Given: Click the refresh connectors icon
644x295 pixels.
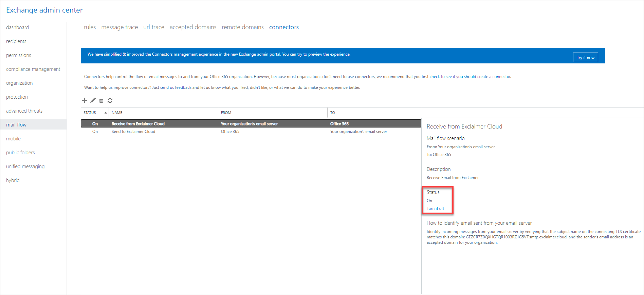Looking at the screenshot, I should point(110,100).
